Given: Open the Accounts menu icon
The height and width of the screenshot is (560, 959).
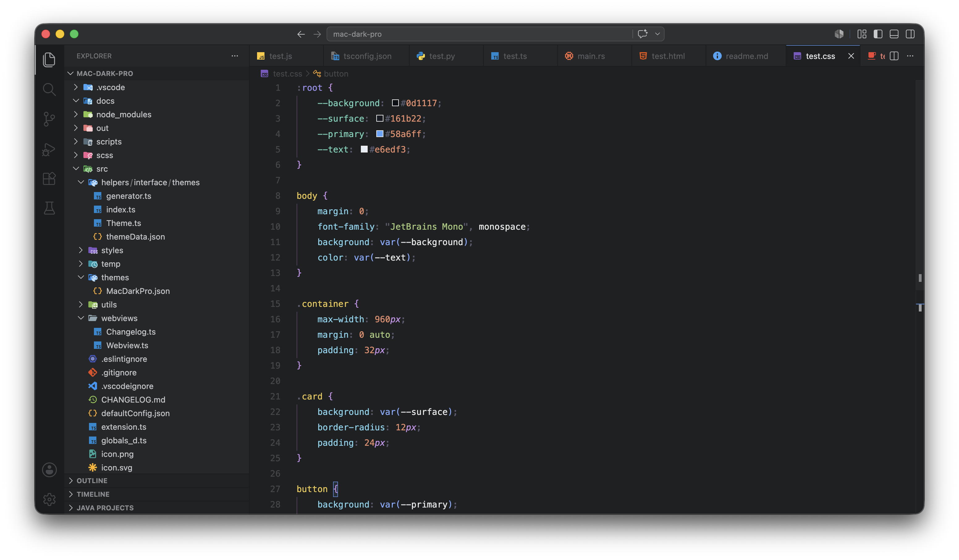Looking at the screenshot, I should point(49,470).
